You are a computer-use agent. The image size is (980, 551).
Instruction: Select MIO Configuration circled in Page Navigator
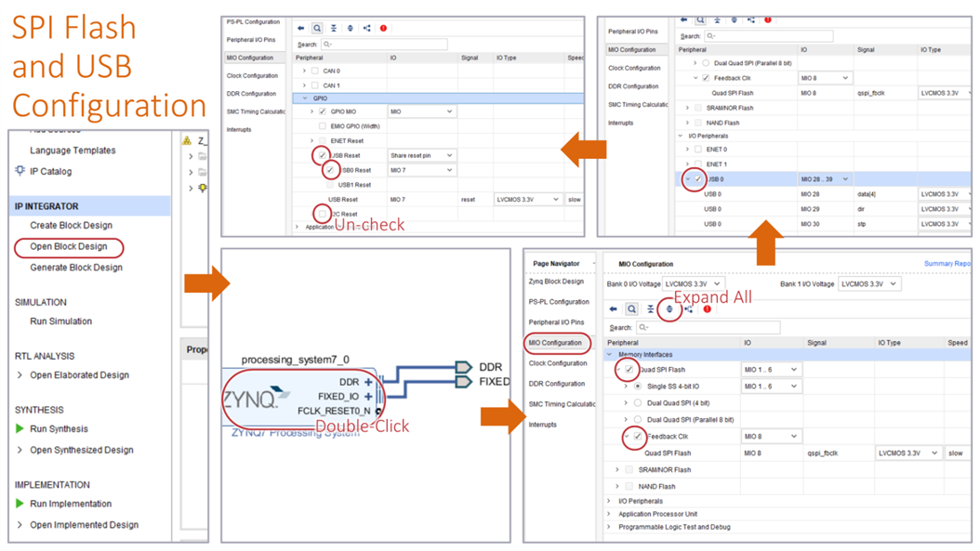pos(555,343)
